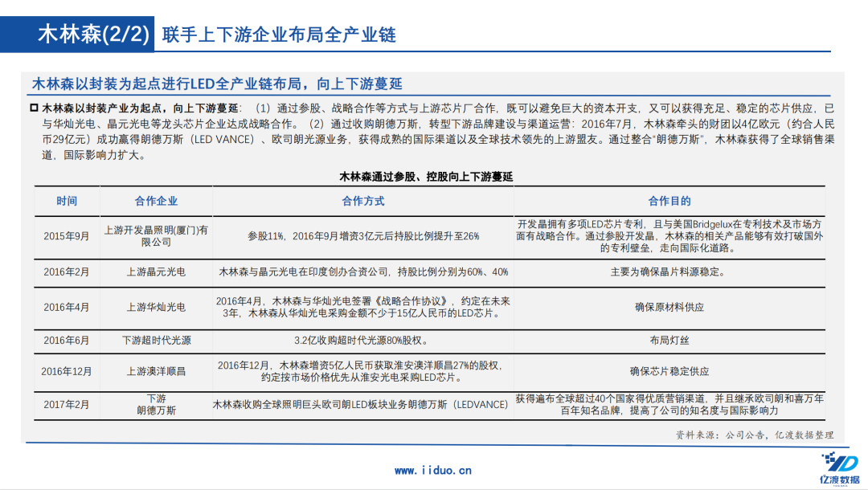Click the cell 下游超时代光源

click(156, 341)
